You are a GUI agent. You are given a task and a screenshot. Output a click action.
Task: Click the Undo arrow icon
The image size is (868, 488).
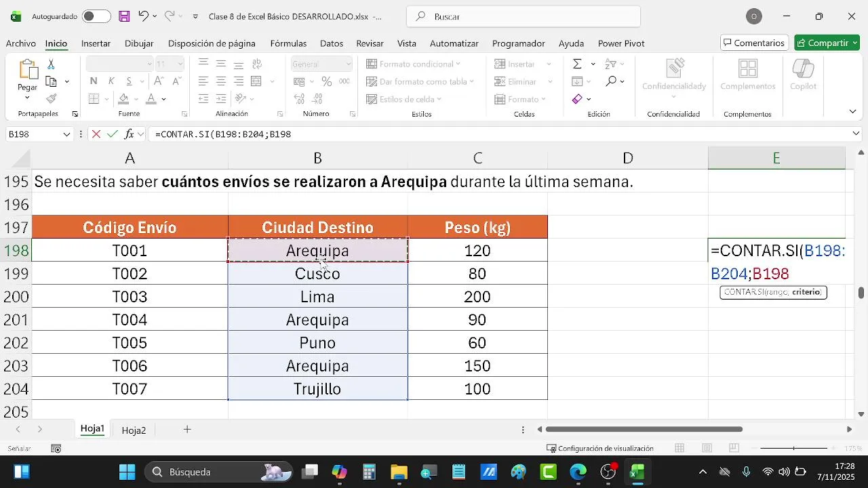pos(143,16)
